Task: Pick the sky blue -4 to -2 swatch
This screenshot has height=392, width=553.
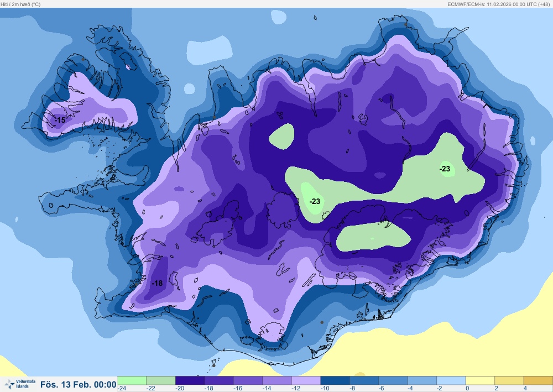Action: (422, 380)
